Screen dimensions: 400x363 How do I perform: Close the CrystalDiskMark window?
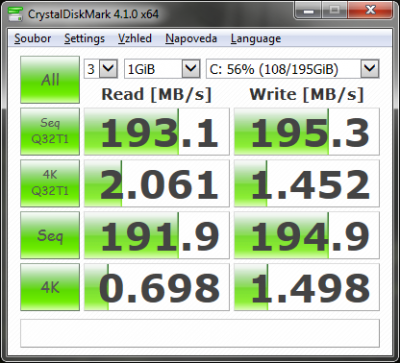[x=370, y=10]
